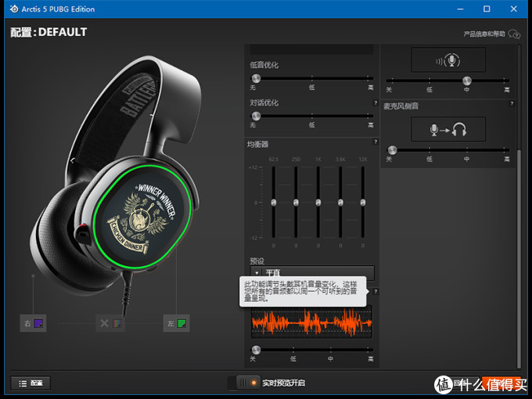Click the 低音优化 label
This screenshot has height=399, width=532.
(x=264, y=65)
